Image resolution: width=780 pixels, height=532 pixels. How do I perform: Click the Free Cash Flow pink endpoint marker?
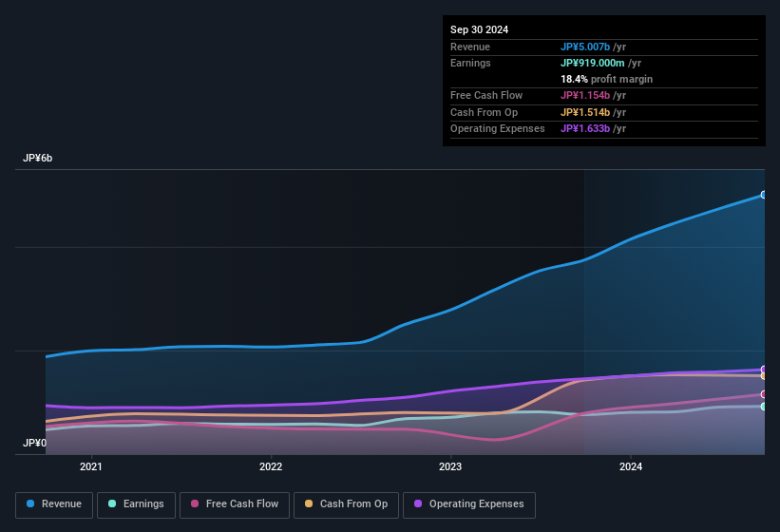[764, 394]
